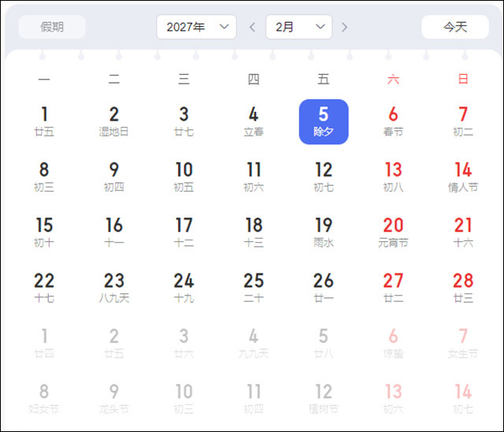Select February 12 初七
This screenshot has width=504, height=432.
[324, 177]
